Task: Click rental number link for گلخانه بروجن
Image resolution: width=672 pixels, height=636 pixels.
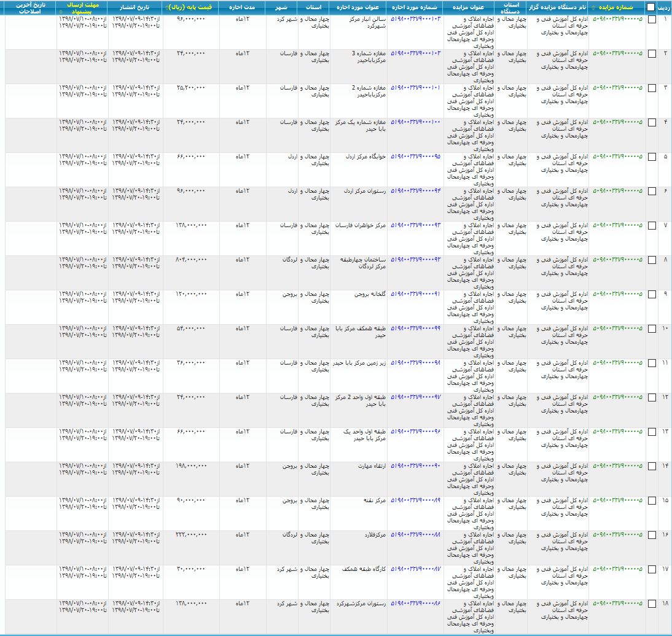Action: pos(416,294)
